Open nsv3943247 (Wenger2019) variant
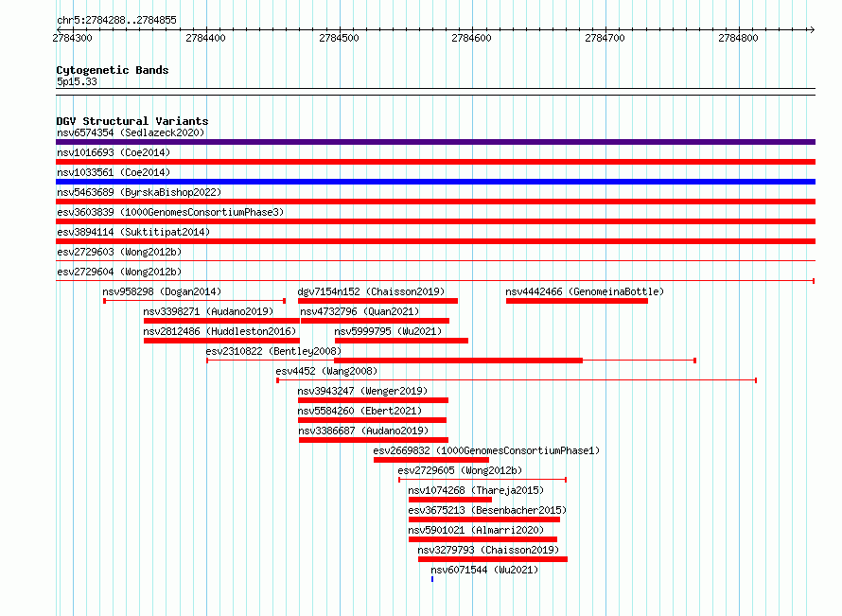The height and width of the screenshot is (616, 842). [362, 391]
